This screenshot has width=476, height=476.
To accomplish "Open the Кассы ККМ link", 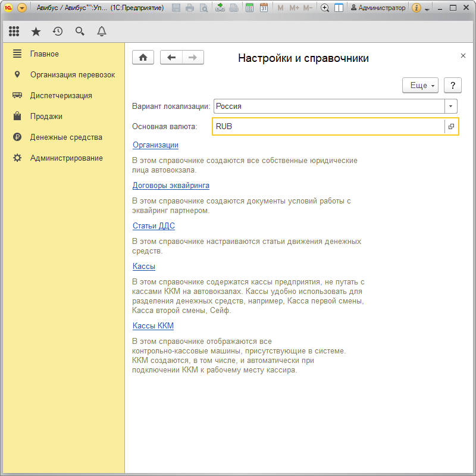I will [x=153, y=325].
